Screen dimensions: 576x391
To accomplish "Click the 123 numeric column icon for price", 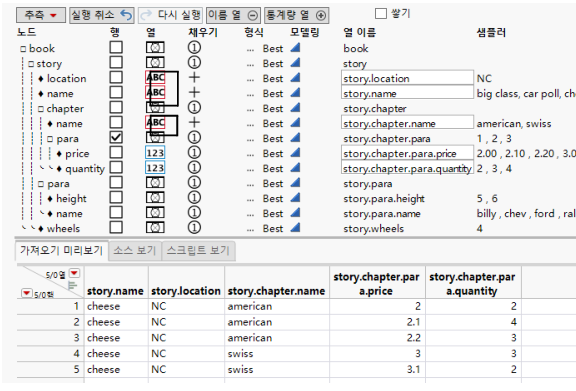I will (155, 153).
